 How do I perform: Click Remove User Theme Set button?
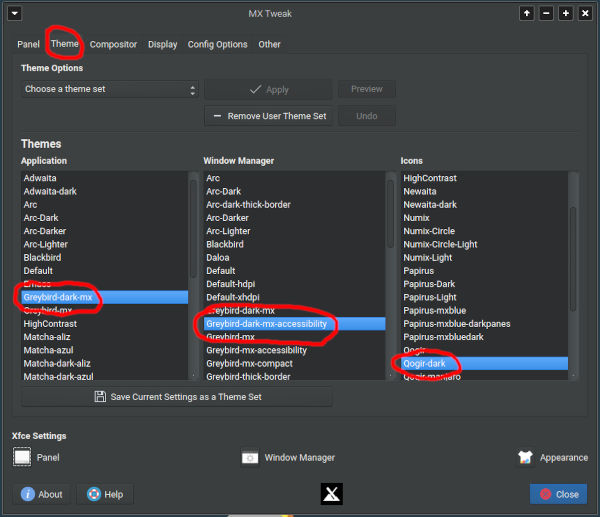(x=269, y=116)
